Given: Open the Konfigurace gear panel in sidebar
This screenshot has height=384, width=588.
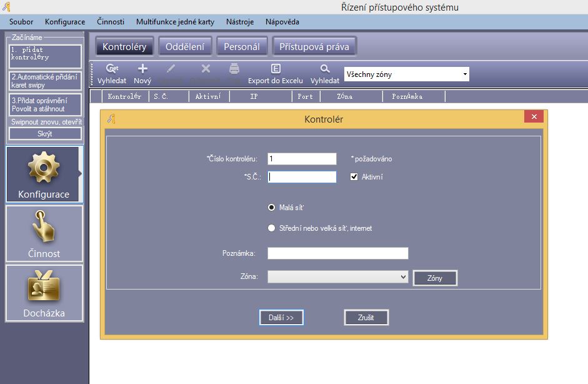Looking at the screenshot, I should pyautogui.click(x=44, y=174).
